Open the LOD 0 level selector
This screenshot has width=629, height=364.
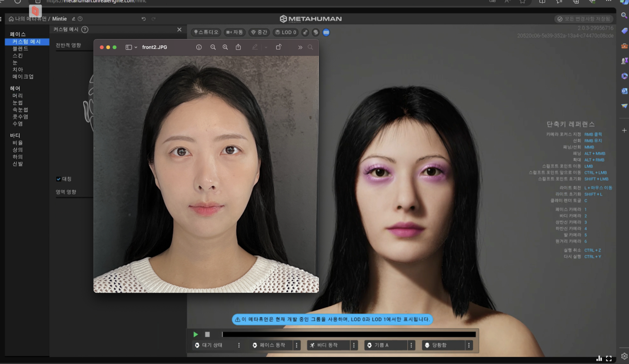point(286,32)
